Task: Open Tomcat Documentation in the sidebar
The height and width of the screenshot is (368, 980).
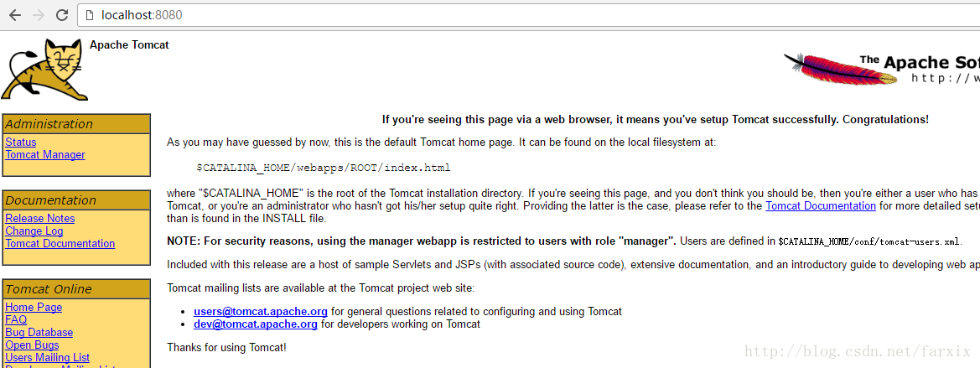Action: (60, 243)
